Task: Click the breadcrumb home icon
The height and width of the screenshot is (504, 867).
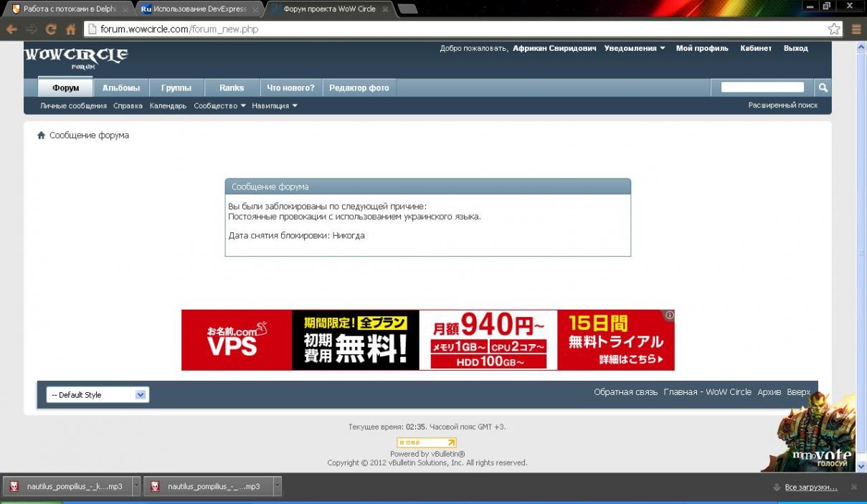Action: coord(42,135)
